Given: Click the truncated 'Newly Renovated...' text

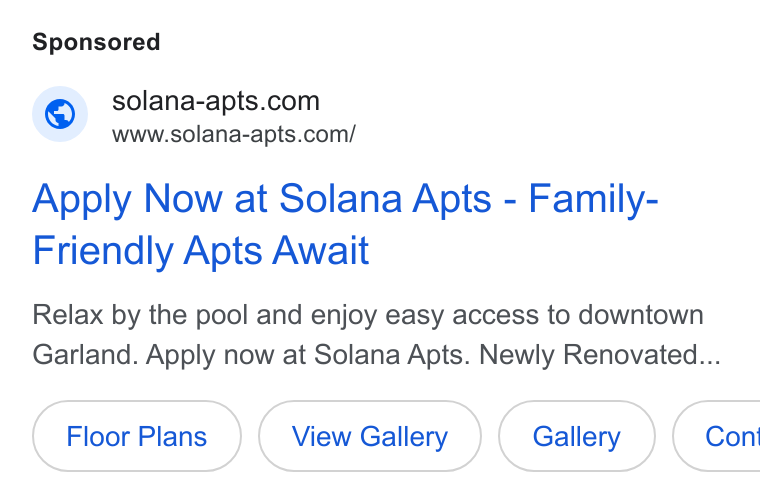Looking at the screenshot, I should 600,355.
